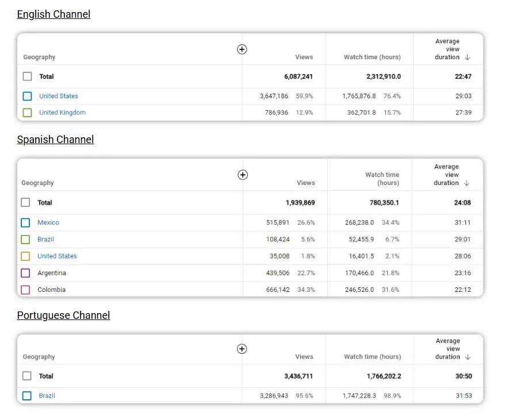The image size is (505, 420).
Task: Click the circled plus icon near Spanish Channel Geography header
Action: coord(242,175)
